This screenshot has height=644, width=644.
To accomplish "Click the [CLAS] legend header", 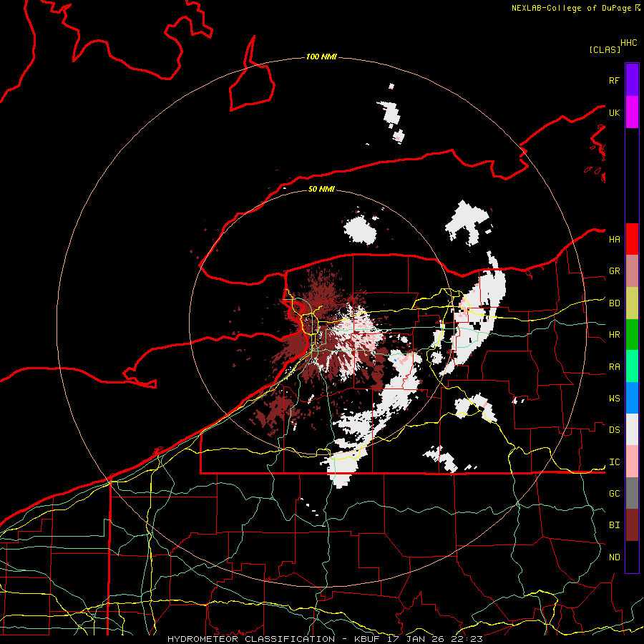I will point(605,49).
